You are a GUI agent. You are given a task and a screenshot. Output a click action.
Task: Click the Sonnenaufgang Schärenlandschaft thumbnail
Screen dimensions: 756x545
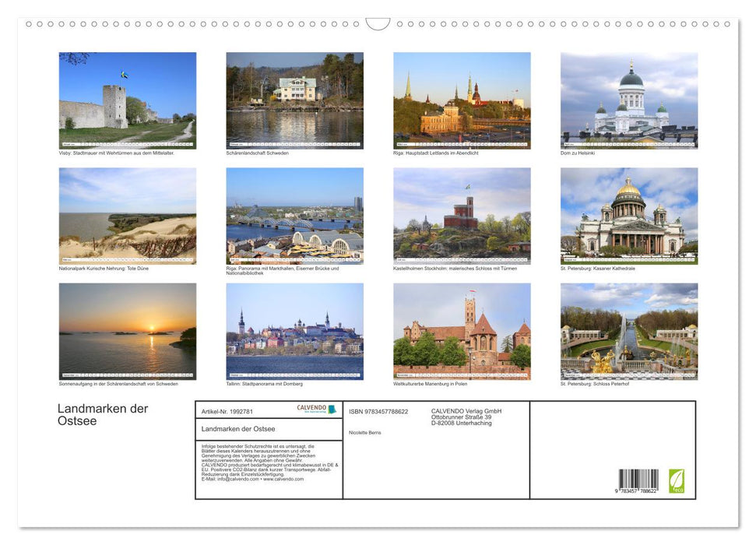tap(128, 332)
